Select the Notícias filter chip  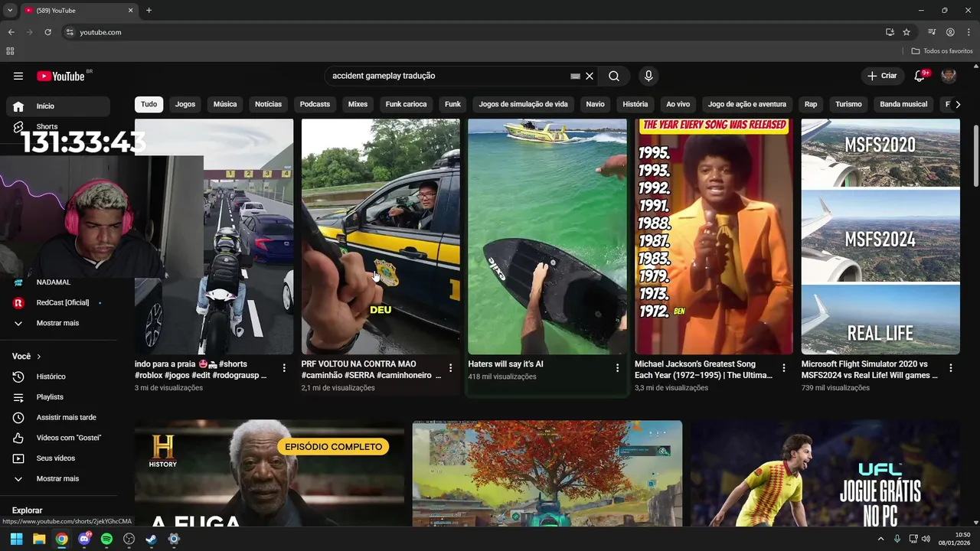(x=268, y=104)
